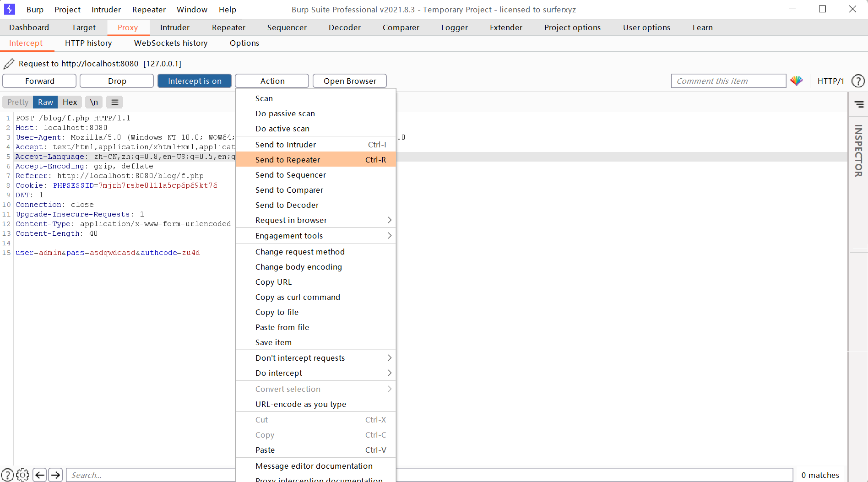
Task: Open the help icon next to HTTP/1
Action: pyautogui.click(x=858, y=81)
